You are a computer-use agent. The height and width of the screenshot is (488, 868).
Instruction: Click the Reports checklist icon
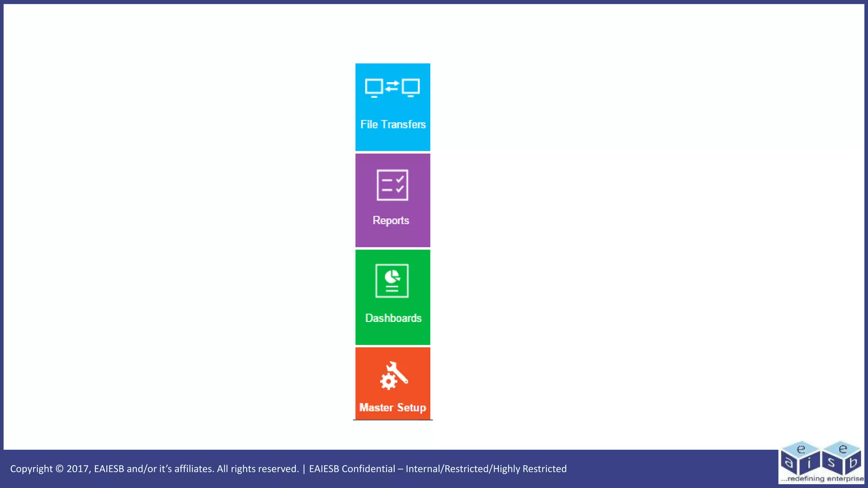(x=392, y=185)
